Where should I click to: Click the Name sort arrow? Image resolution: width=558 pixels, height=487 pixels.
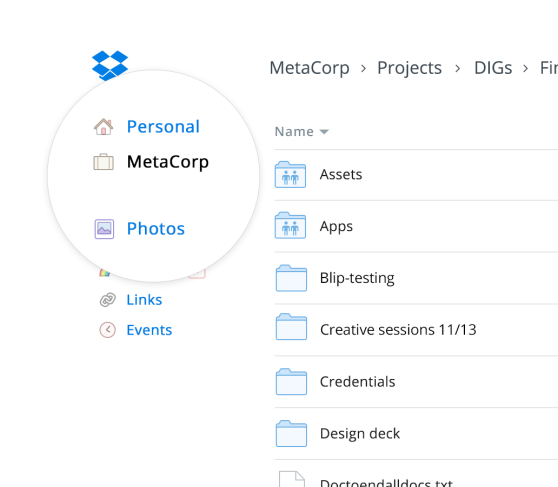pos(324,132)
